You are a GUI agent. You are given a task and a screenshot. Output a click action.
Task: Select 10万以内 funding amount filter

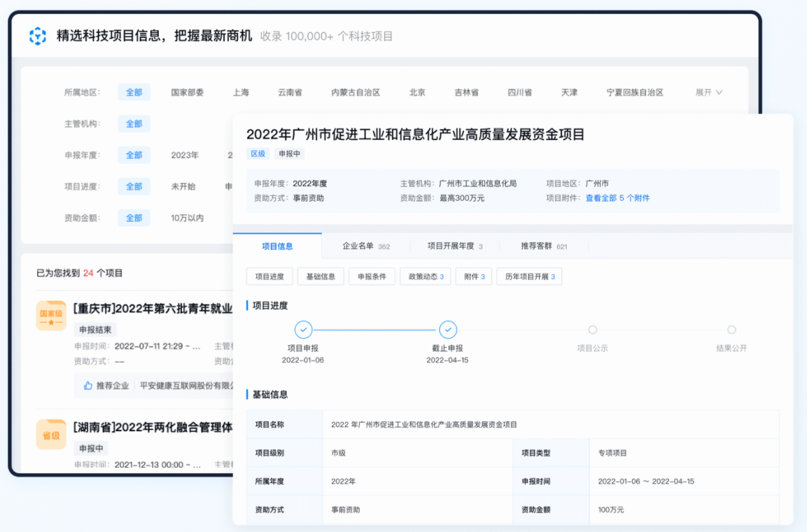187,218
